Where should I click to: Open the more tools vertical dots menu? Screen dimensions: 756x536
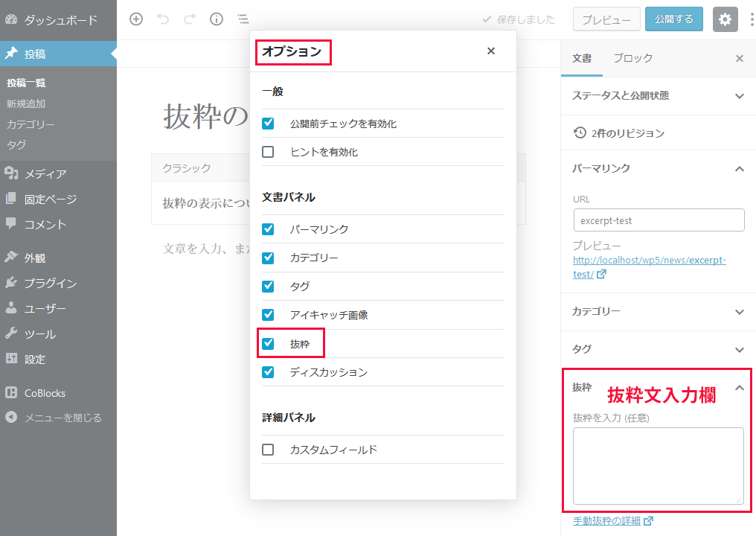(752, 19)
